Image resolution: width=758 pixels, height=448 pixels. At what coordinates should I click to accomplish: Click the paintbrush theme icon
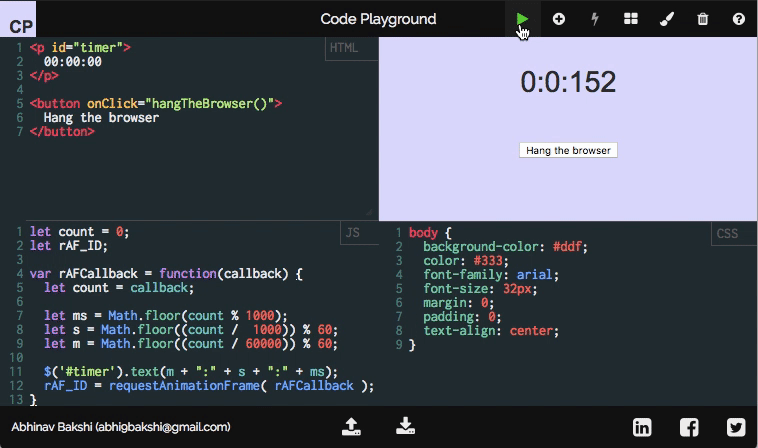pos(667,19)
